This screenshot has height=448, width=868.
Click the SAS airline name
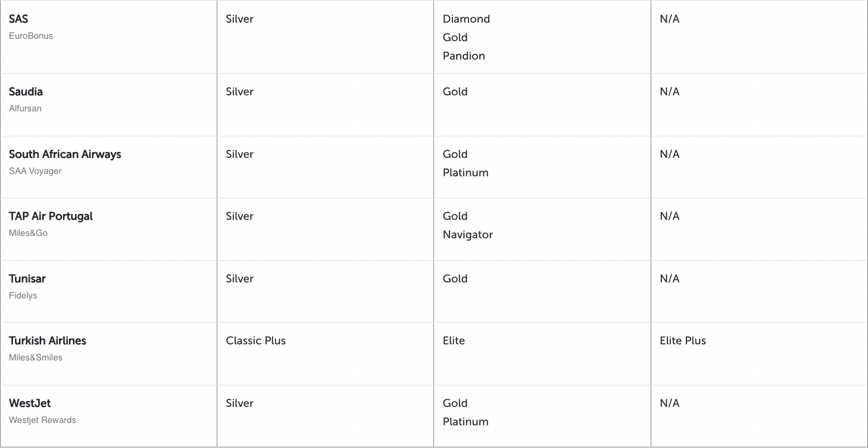(x=18, y=19)
